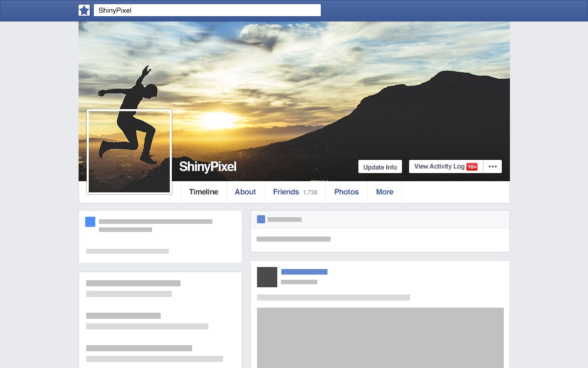The image size is (588, 368).
Task: Expand the More tab menu
Action: 385,192
